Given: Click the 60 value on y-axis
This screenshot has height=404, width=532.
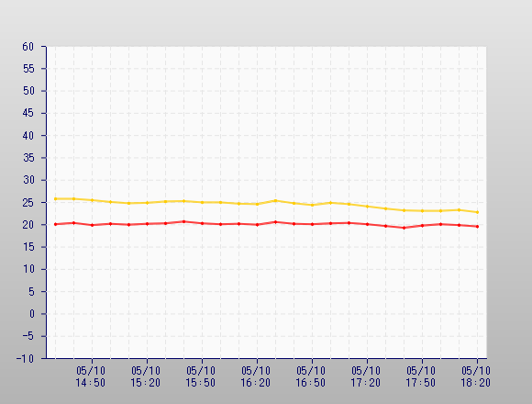Looking at the screenshot, I should point(28,47).
